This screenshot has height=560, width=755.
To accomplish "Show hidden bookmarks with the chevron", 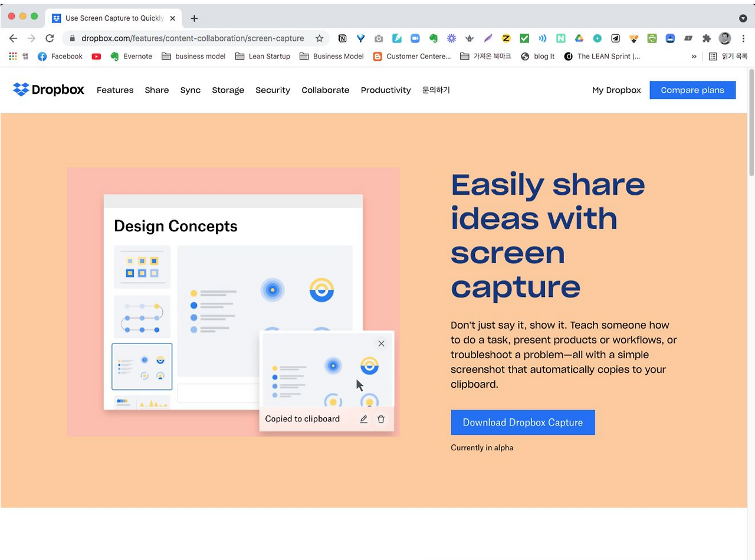I will [694, 57].
